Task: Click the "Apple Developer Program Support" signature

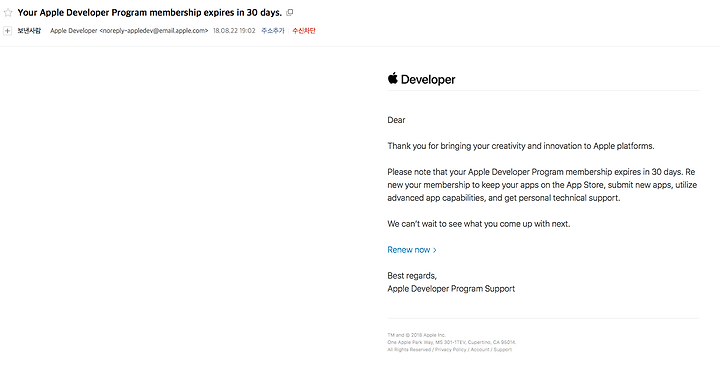Action: click(x=451, y=289)
